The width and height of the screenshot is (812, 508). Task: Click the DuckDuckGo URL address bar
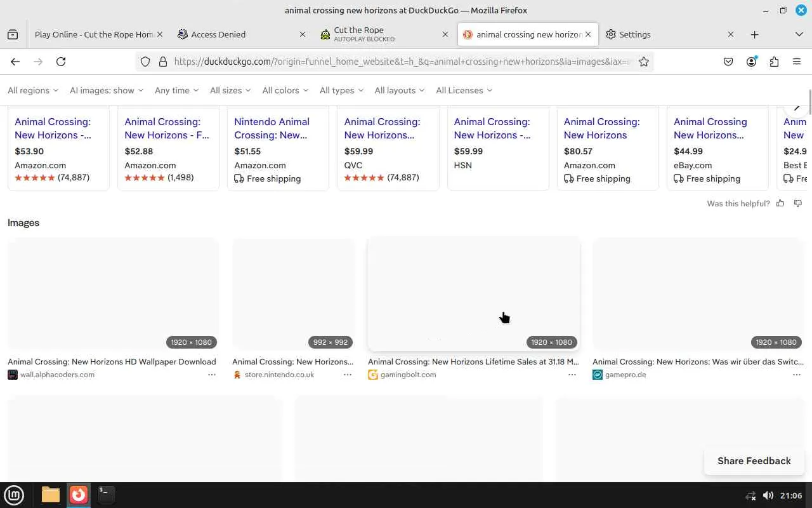pos(393,62)
